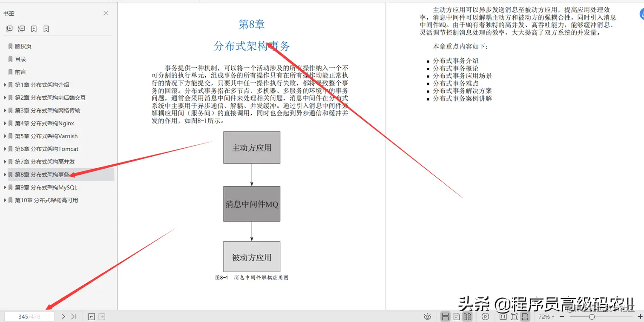Image resolution: width=644 pixels, height=322 pixels.
Task: Expand 第4章 分布式架构Nginx bookmark
Action: 5,123
